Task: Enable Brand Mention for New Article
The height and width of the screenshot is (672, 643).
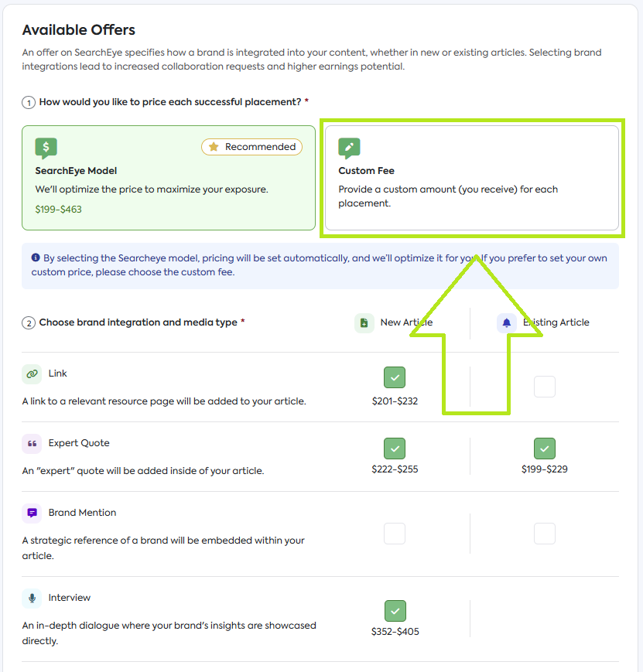Action: 395,534
